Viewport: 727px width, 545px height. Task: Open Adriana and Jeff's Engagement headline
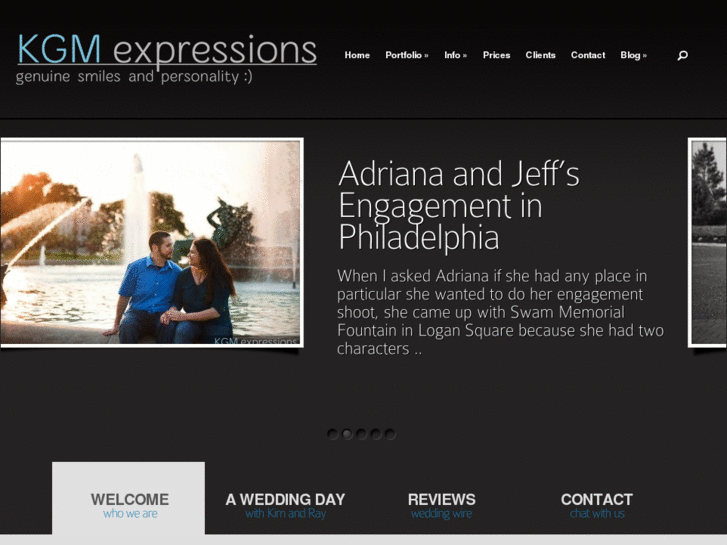click(x=459, y=205)
